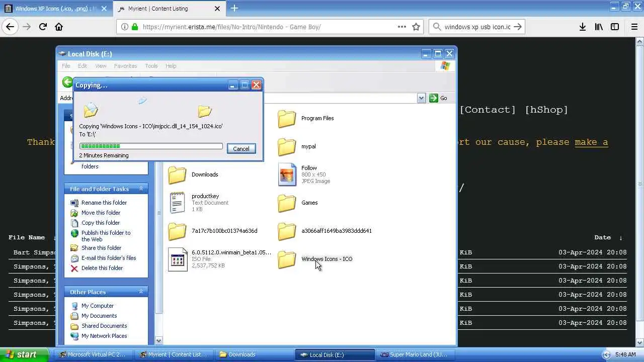Image resolution: width=644 pixels, height=362 pixels.
Task: Go back in the browser
Action: coord(10,27)
